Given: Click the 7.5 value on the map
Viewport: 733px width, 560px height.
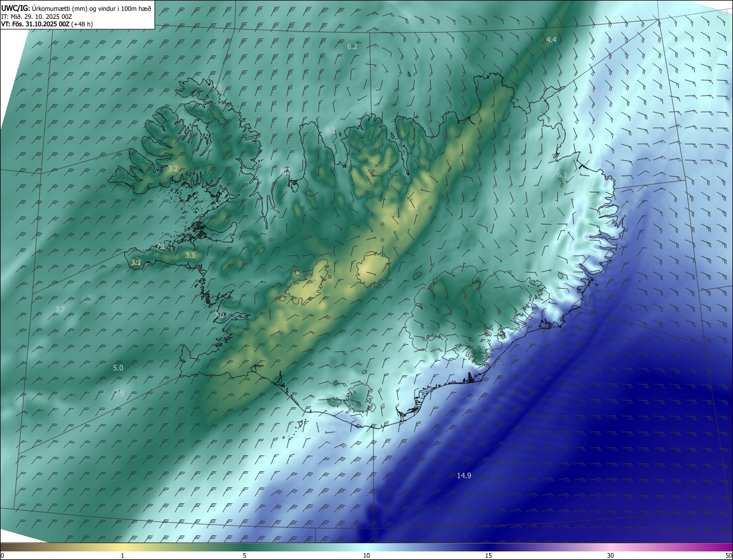Looking at the screenshot, I should 216,87.
